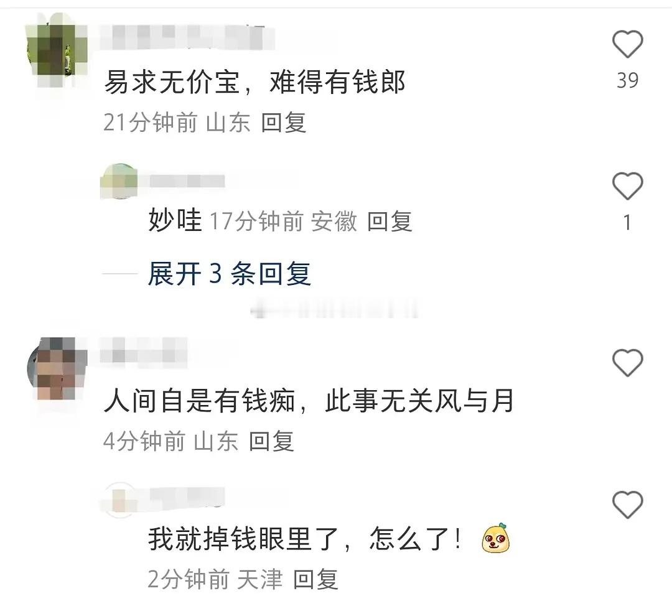
Task: Reply to the 21分钟前 山东 comment
Action: (284, 123)
